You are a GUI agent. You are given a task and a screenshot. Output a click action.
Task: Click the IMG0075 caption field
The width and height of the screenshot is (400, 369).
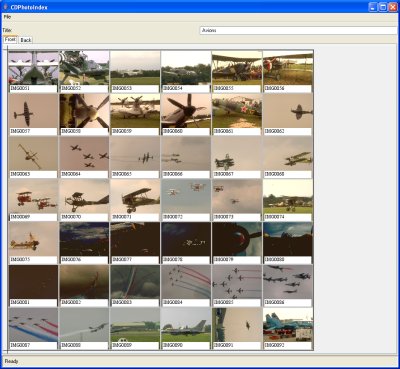click(33, 260)
